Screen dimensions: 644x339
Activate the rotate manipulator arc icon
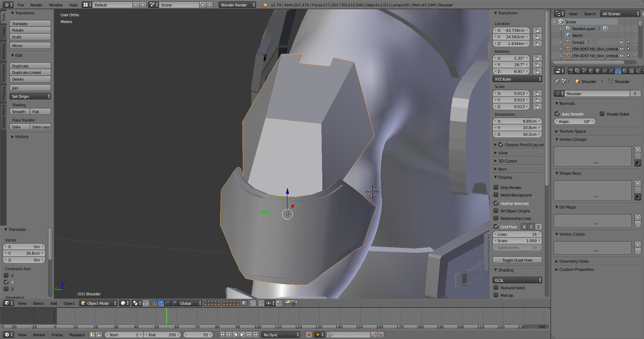[x=167, y=303]
